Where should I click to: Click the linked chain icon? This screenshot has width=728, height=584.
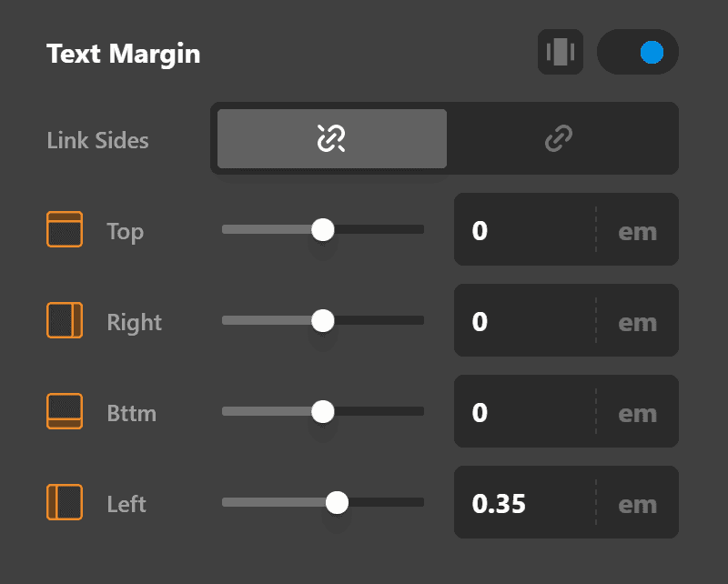pyautogui.click(x=558, y=138)
